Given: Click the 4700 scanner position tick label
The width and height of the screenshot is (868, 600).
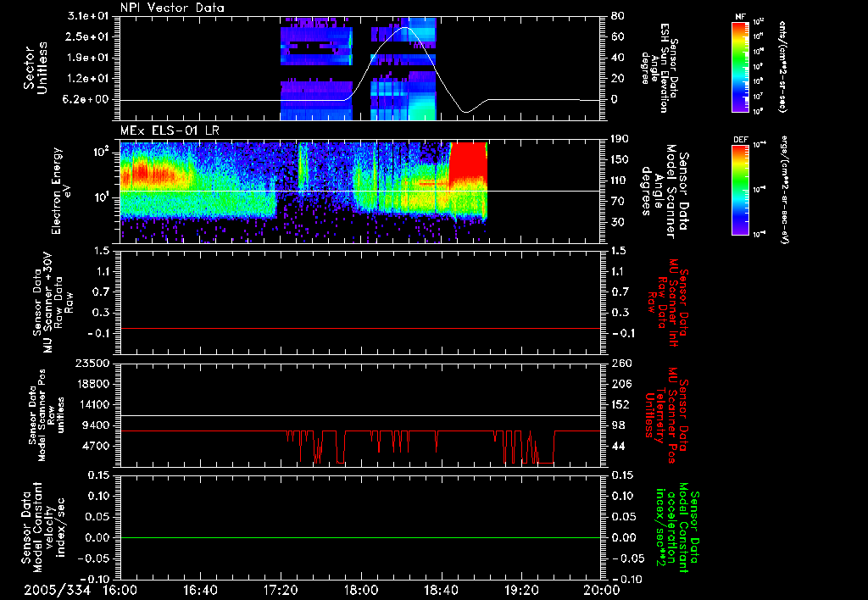Looking at the screenshot, I should (96, 446).
